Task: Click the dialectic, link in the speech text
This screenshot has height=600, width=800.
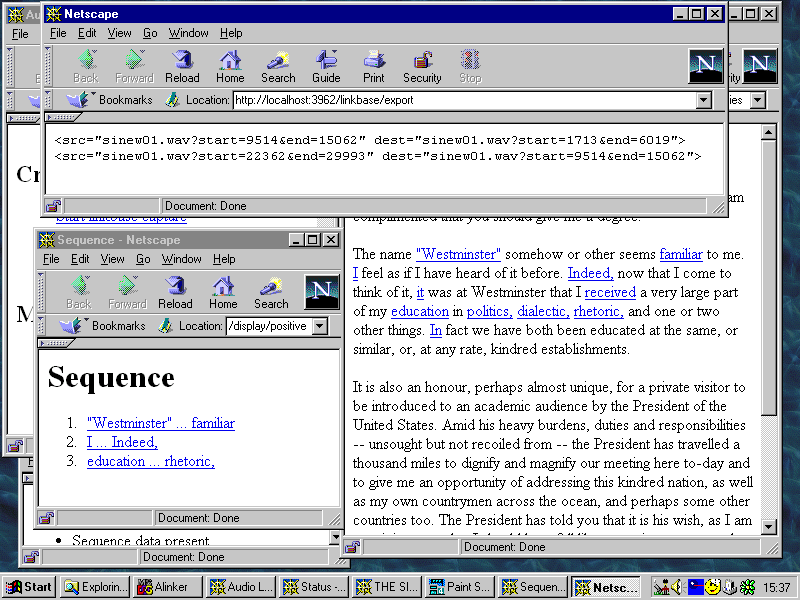Action: coord(543,311)
